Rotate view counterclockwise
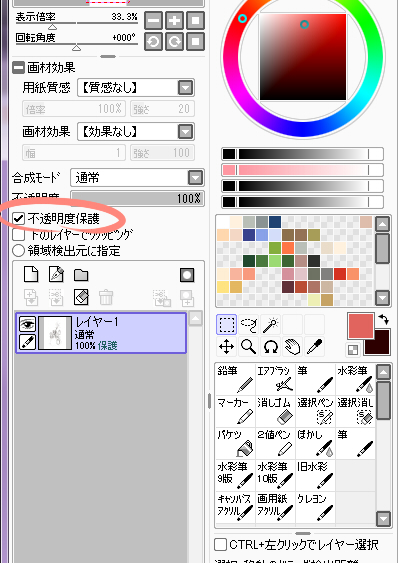The width and height of the screenshot is (398, 563). tap(153, 41)
